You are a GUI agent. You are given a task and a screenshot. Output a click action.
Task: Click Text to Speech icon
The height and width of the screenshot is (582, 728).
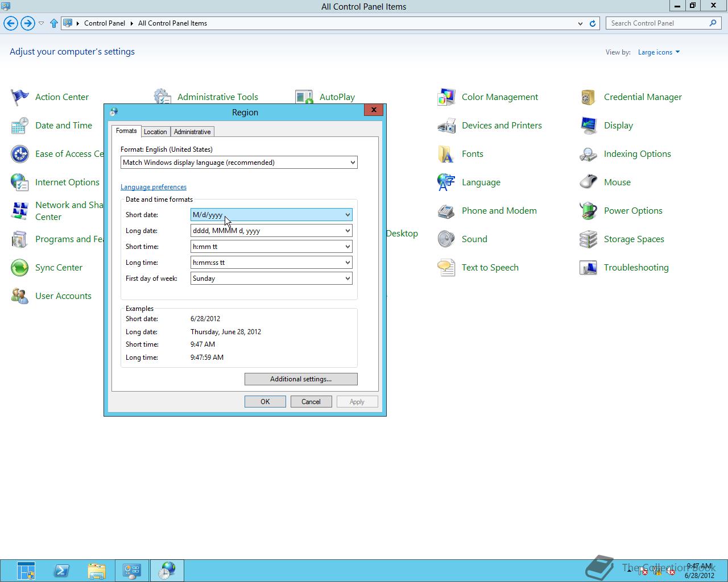[446, 268]
